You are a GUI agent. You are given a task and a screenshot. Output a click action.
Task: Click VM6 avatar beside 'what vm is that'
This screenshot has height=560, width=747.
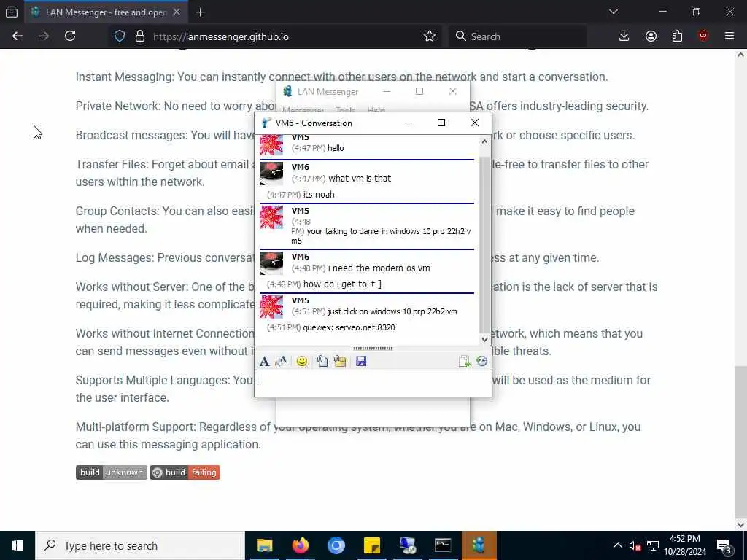click(271, 174)
